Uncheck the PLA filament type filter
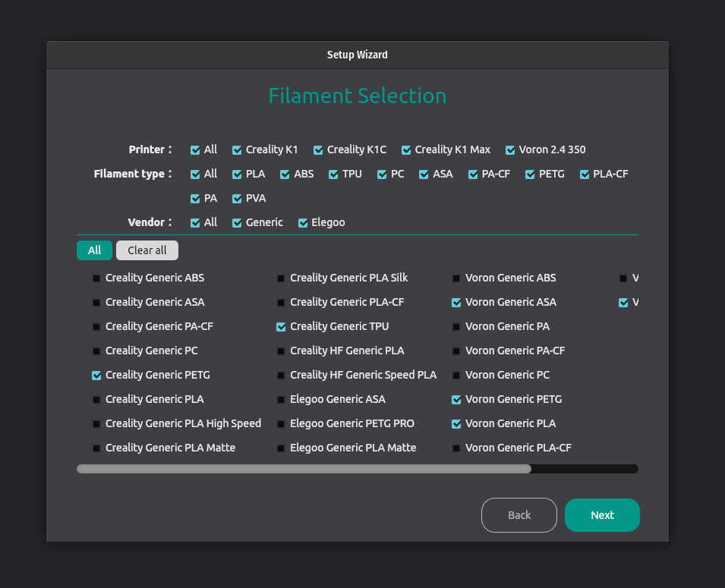This screenshot has height=588, width=725. [x=237, y=175]
